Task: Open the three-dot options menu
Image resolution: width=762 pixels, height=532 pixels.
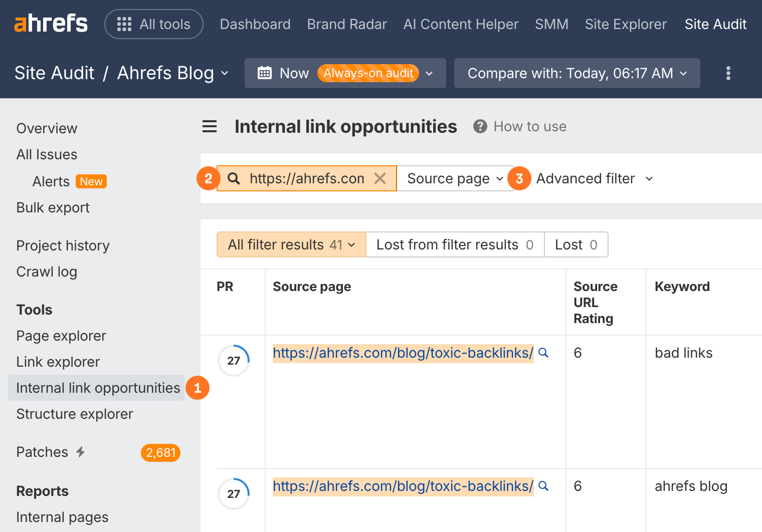Action: (x=728, y=73)
